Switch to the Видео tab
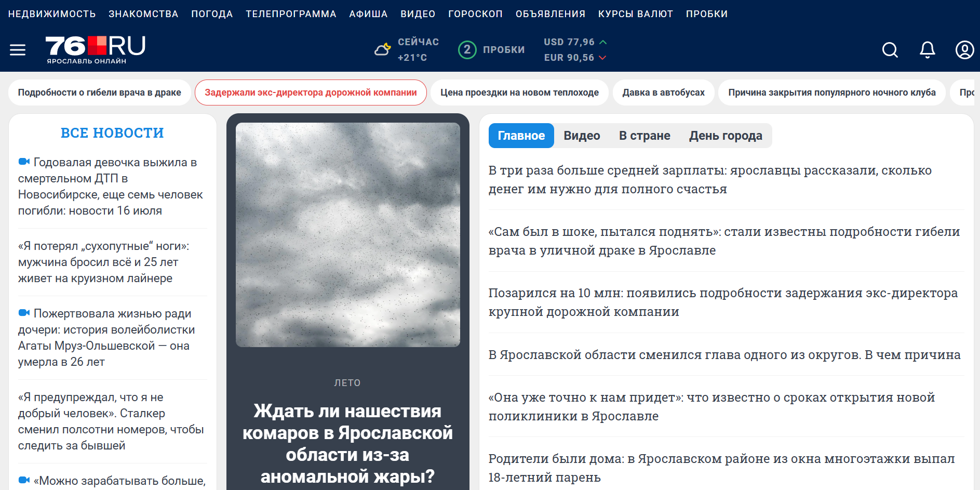Screen dimensions: 980x490 582,136
